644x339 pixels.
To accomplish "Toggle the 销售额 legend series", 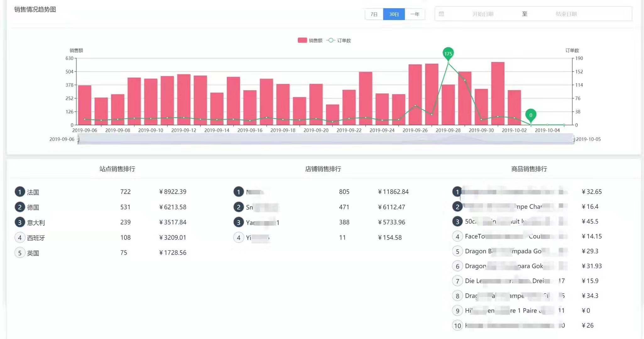I will [310, 40].
